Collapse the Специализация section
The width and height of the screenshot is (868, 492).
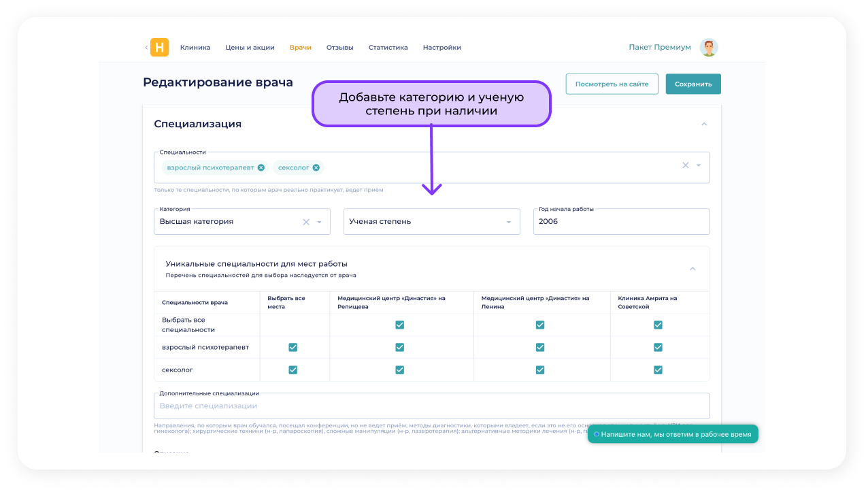(x=704, y=124)
